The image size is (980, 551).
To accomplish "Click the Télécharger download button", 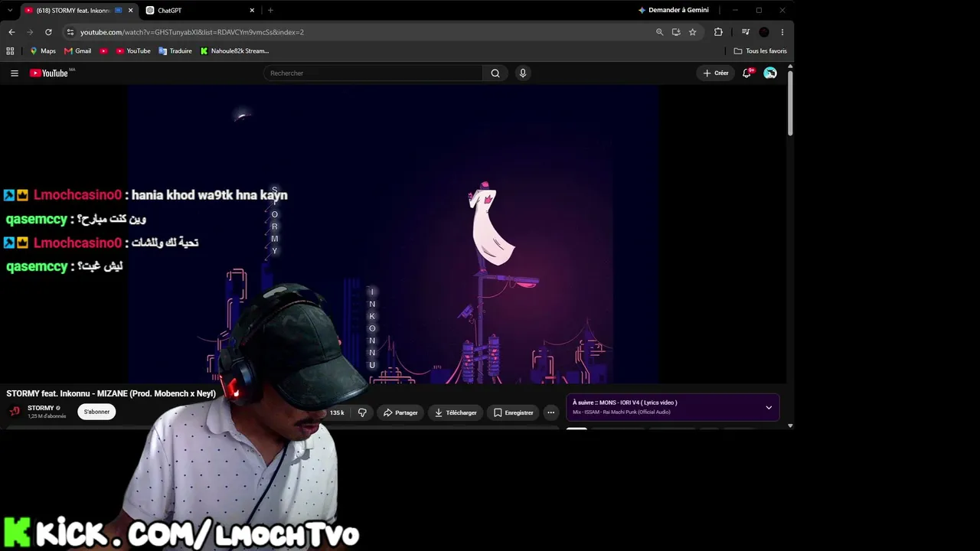I will (x=456, y=412).
